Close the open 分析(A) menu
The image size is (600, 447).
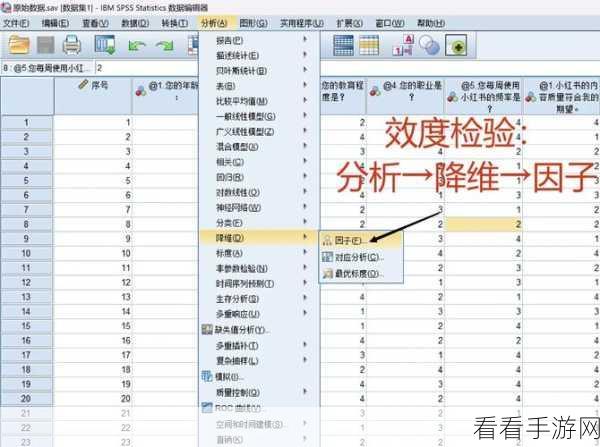(x=214, y=23)
